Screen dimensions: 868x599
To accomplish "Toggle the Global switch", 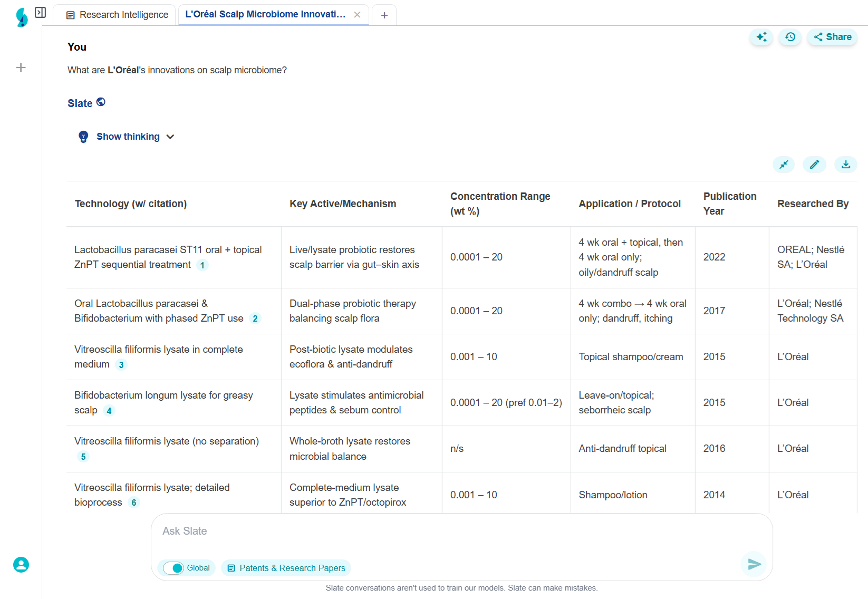I will 173,568.
